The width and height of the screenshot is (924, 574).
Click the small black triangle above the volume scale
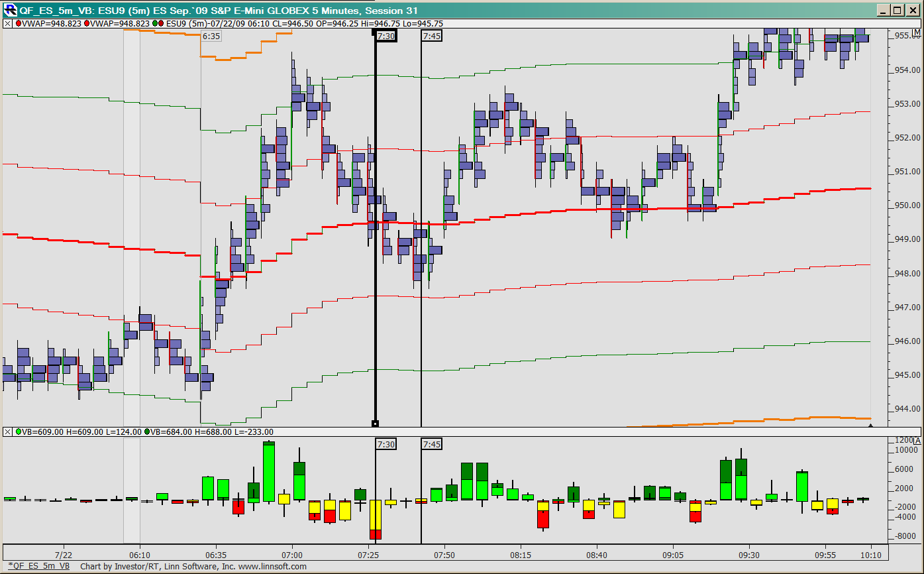coord(870,426)
